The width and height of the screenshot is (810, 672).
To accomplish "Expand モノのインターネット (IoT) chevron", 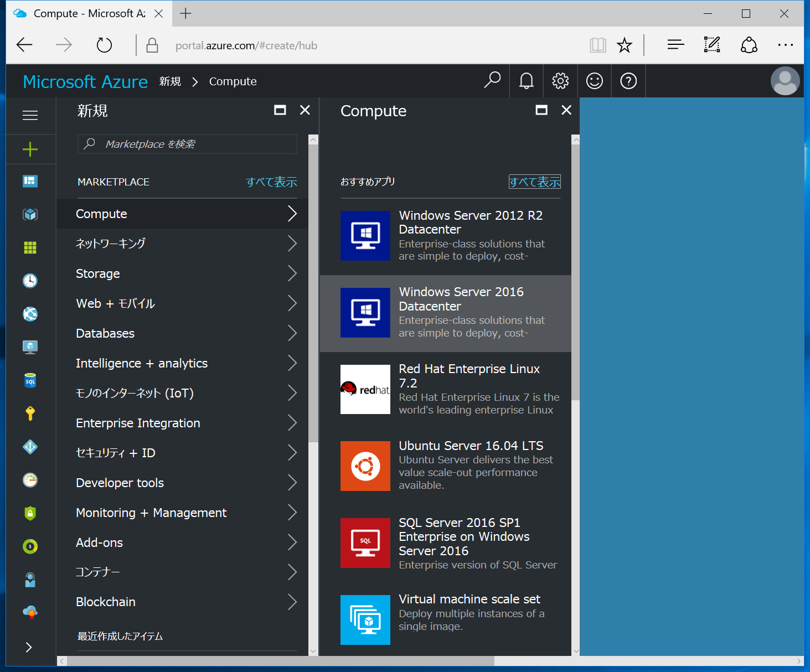I will tap(292, 393).
